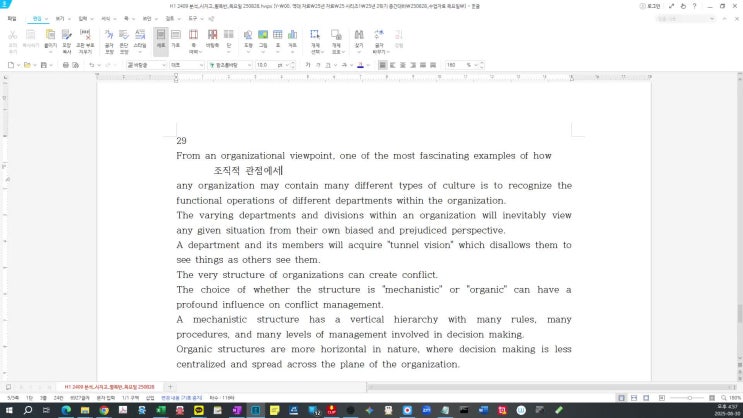Toggle italic text formatting
The image size is (743, 418).
click(320, 65)
